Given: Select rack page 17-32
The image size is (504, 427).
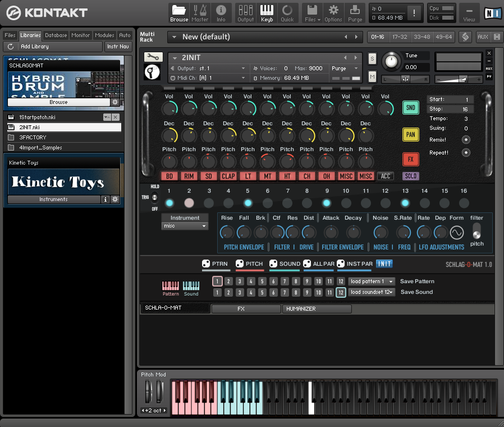Looking at the screenshot, I should pos(400,37).
